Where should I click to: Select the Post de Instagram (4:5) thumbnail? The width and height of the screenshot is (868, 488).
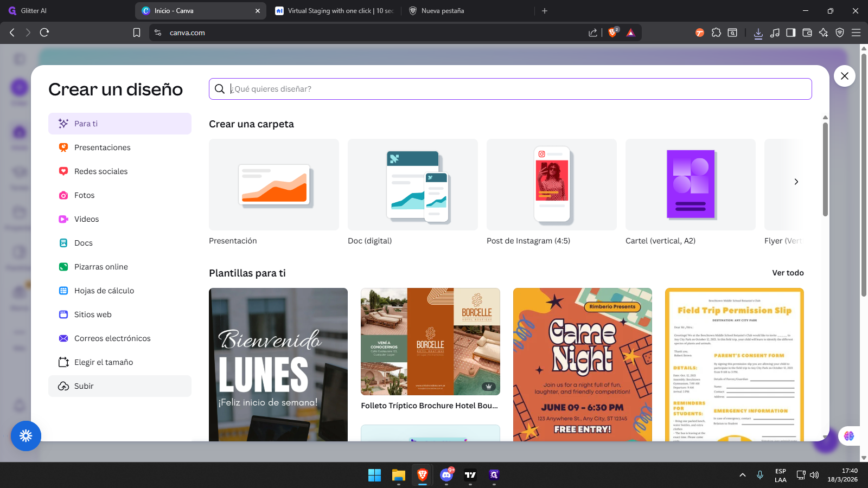tap(551, 185)
